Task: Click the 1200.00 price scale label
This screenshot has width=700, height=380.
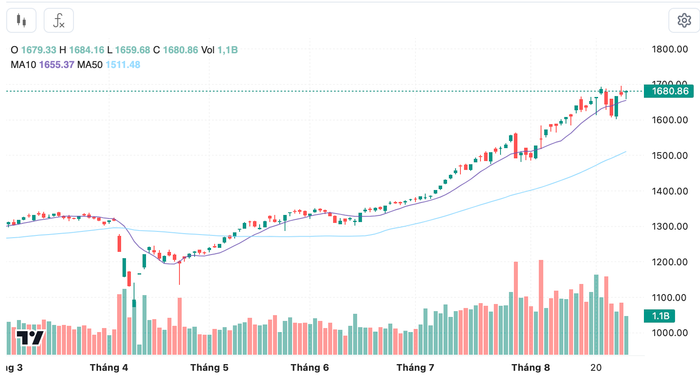Action: tap(670, 262)
